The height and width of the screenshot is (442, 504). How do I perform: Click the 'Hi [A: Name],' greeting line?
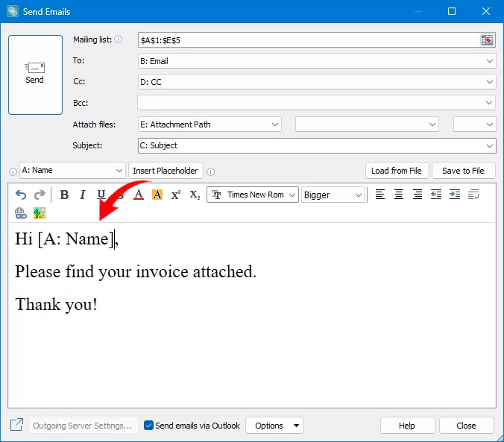click(66, 239)
